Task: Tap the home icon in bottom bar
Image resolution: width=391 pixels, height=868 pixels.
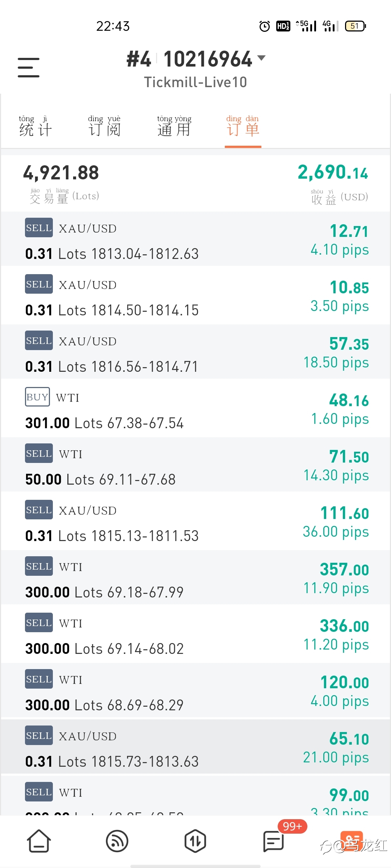Action: pyautogui.click(x=39, y=841)
